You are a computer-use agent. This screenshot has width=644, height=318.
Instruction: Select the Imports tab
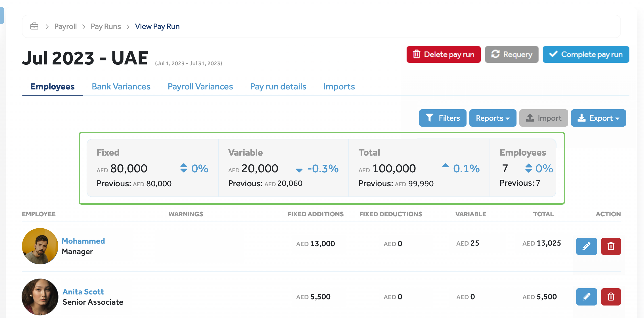click(x=339, y=87)
